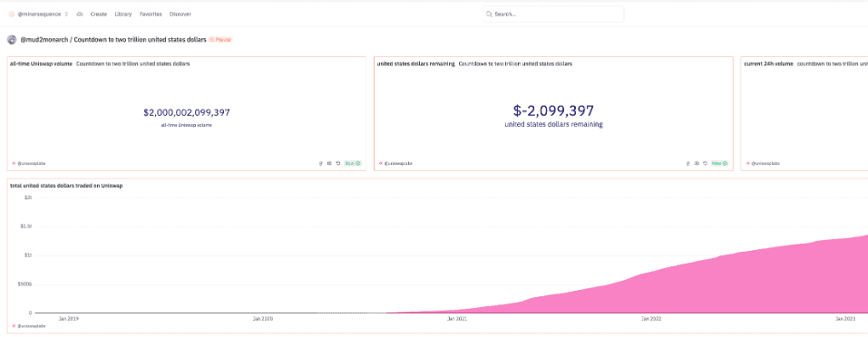Click camera icon on all-time Uniswap volume panel
This screenshot has height=337, width=868.
[329, 164]
